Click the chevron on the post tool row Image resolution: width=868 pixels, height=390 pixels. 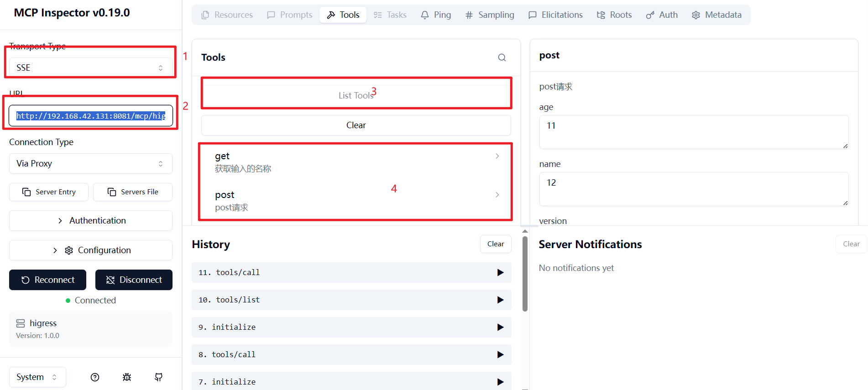click(497, 195)
